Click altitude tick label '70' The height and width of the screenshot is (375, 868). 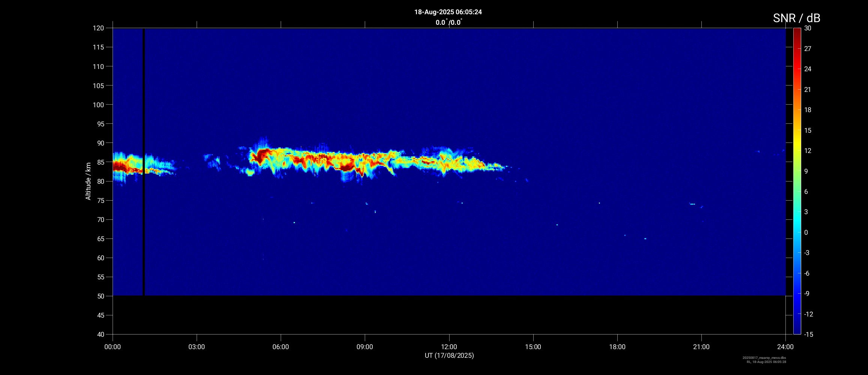100,219
